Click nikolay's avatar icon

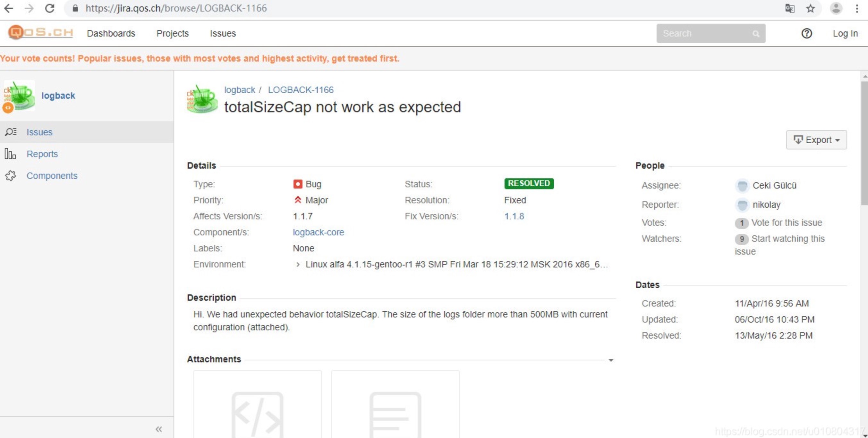742,205
